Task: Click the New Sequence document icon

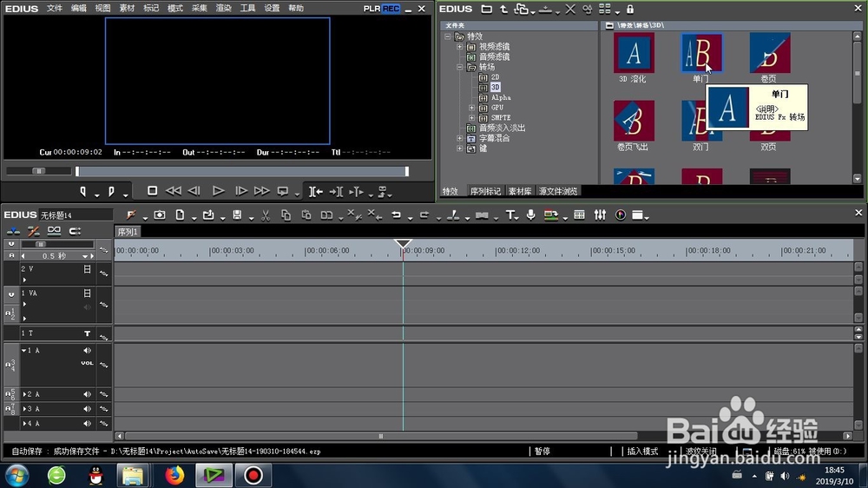Action: coord(180,215)
